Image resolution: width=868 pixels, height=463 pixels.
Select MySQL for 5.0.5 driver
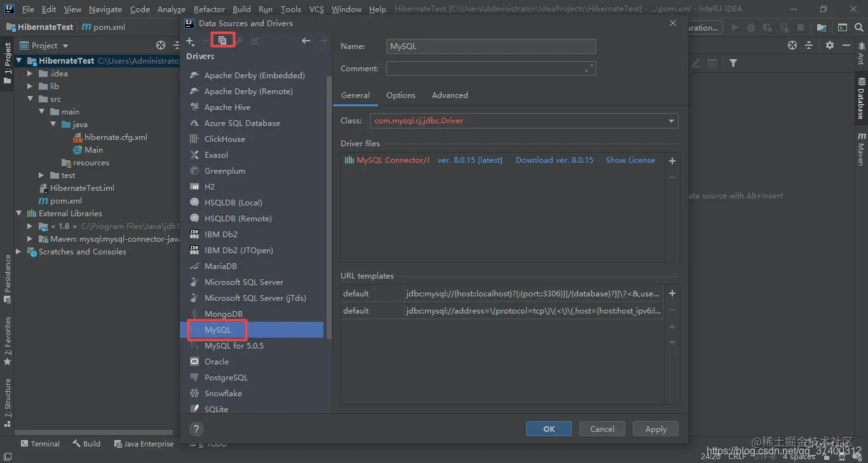tap(234, 346)
